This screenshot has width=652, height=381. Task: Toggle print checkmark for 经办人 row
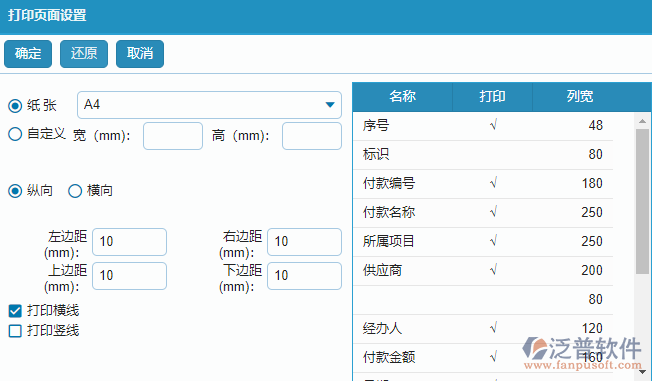click(x=493, y=328)
